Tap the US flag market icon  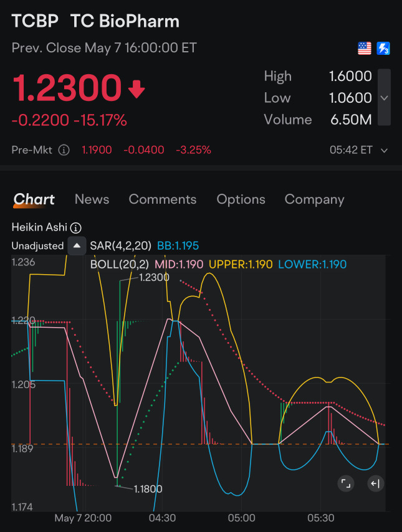pos(365,48)
